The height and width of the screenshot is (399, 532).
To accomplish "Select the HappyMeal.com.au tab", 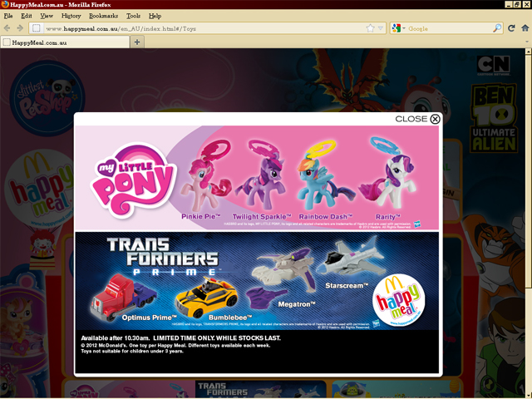I will click(65, 42).
